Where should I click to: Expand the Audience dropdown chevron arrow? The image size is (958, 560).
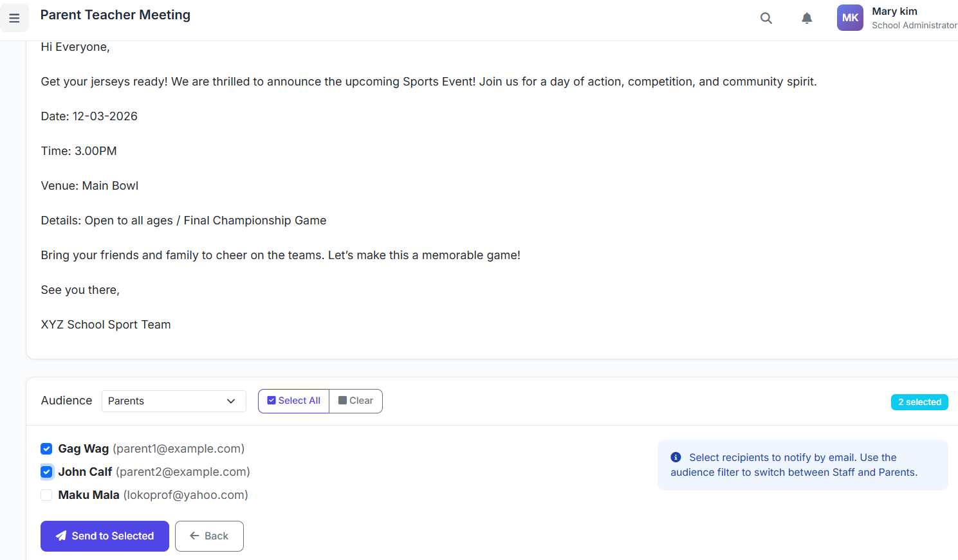(231, 401)
